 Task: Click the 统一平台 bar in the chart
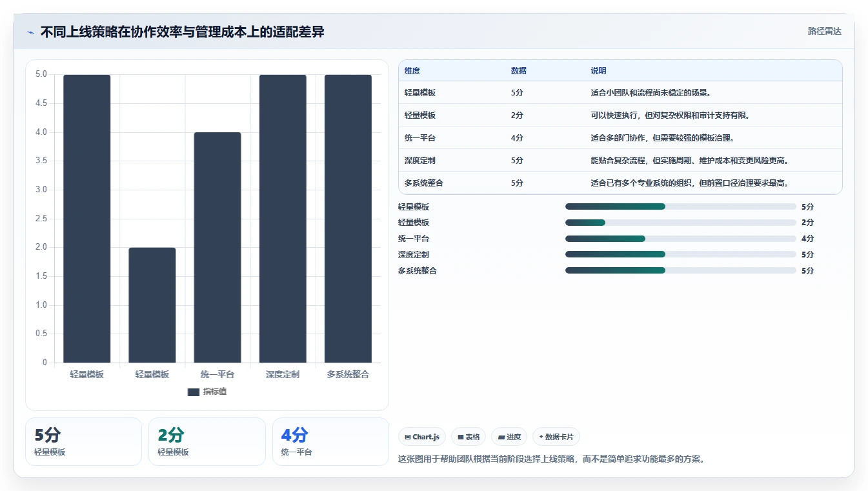pyautogui.click(x=217, y=248)
